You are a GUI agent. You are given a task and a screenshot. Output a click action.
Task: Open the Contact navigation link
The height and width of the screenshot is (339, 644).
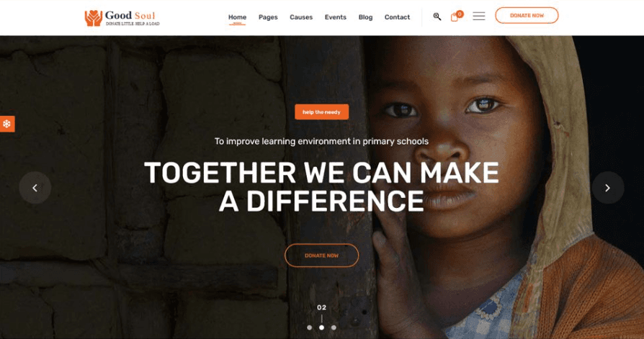click(x=397, y=17)
